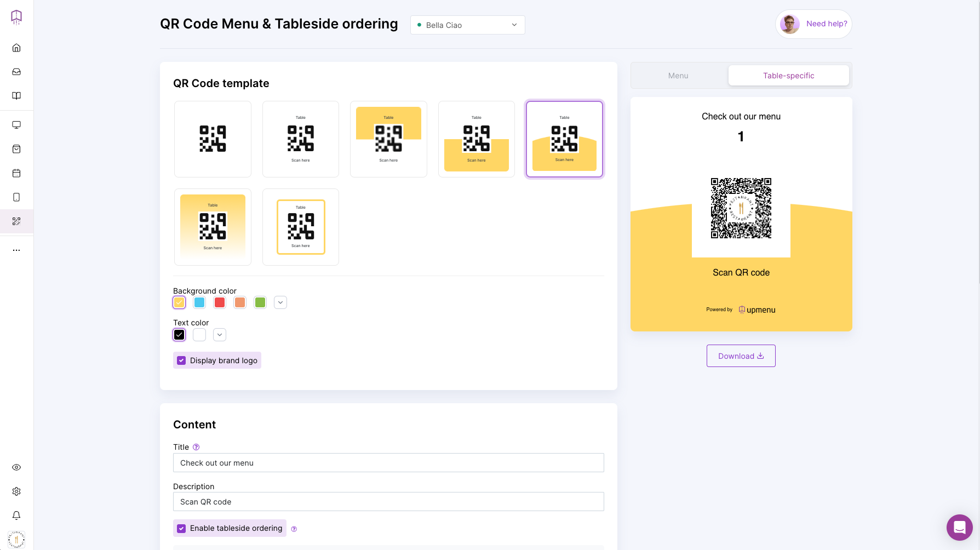
Task: Click the support agent avatar photo
Action: click(789, 24)
